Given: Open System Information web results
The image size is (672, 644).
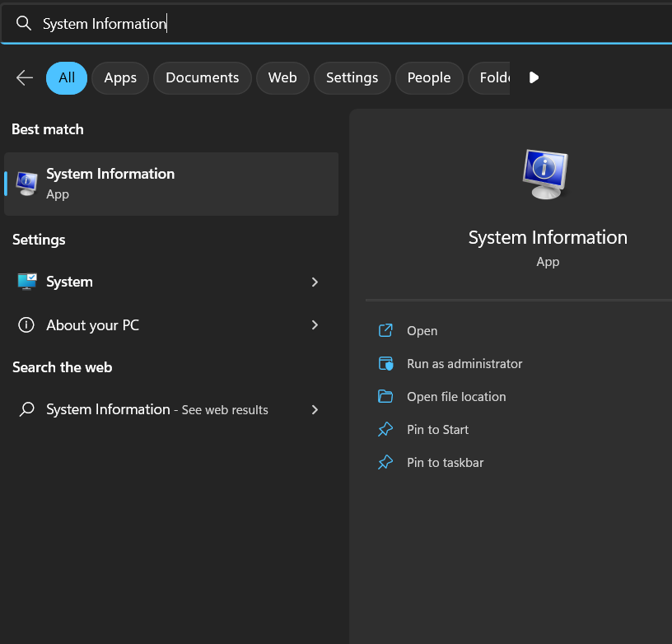Looking at the screenshot, I should (171, 409).
